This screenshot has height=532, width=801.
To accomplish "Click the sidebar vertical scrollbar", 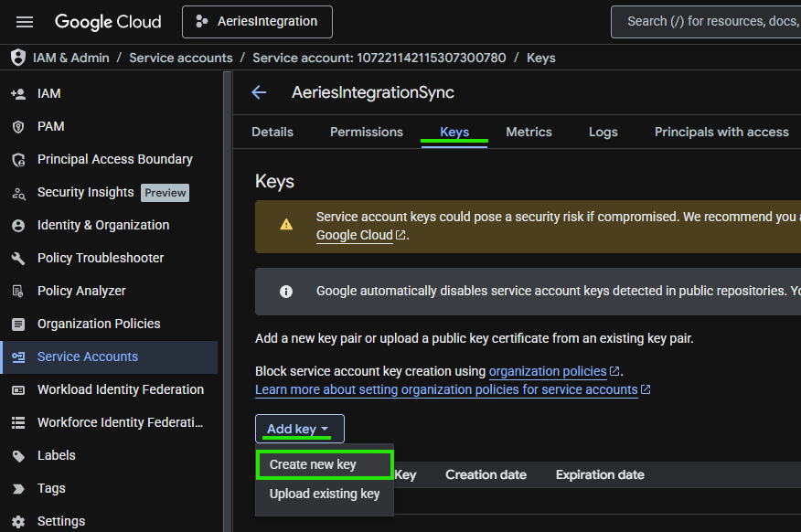I will point(228,302).
